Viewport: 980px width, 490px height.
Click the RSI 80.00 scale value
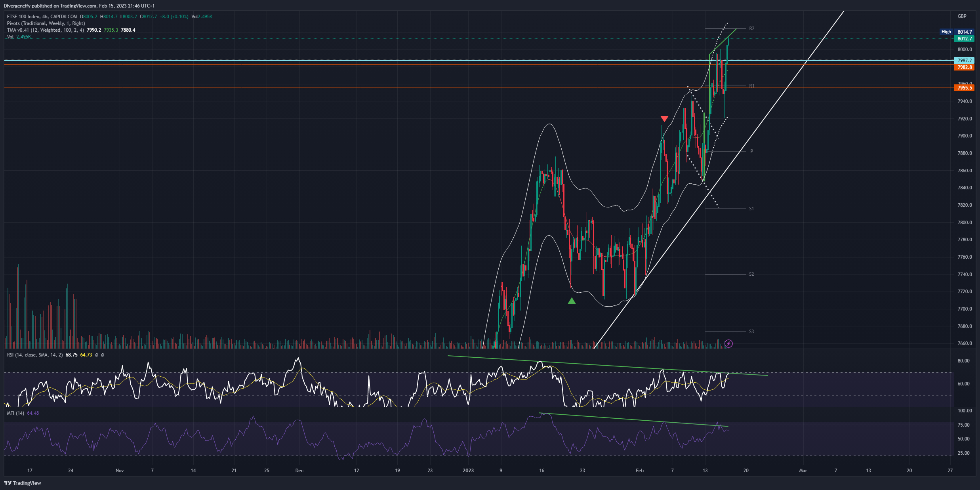[x=963, y=361]
